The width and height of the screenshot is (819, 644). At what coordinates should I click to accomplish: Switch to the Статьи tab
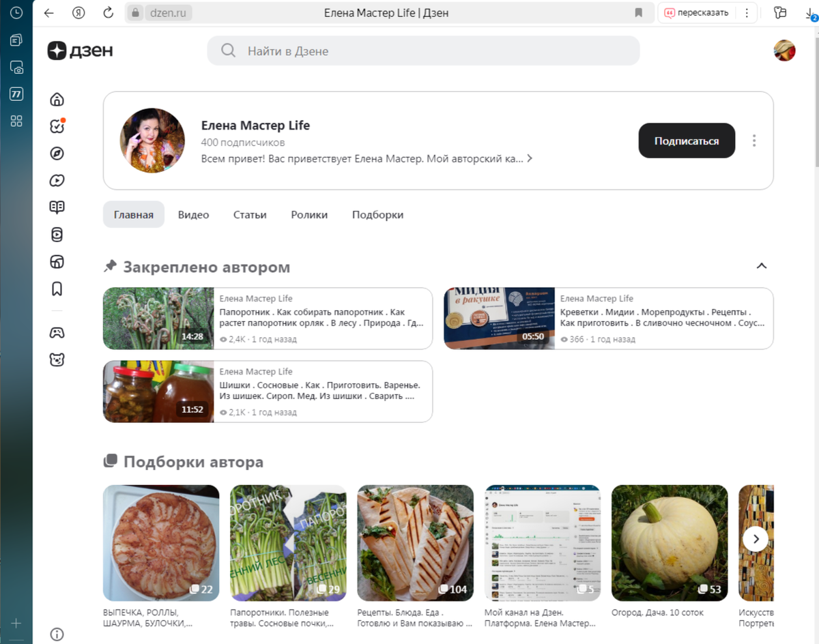click(250, 214)
